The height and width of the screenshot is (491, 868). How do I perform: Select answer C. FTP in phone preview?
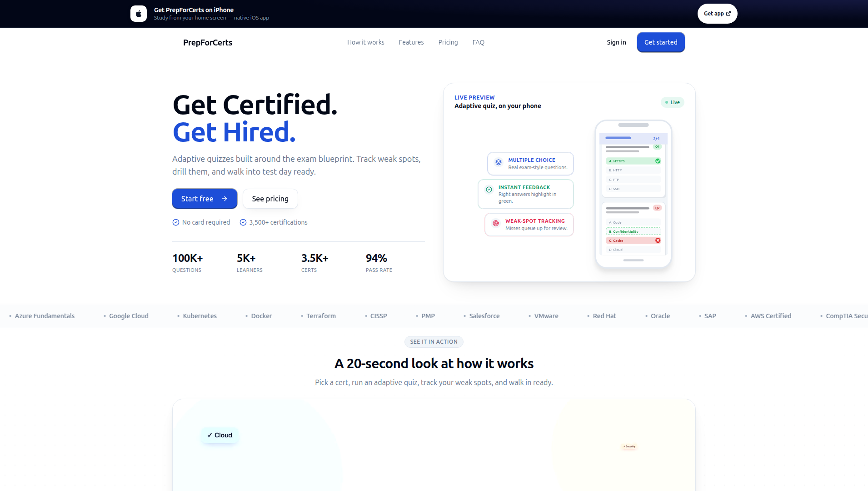[634, 180]
